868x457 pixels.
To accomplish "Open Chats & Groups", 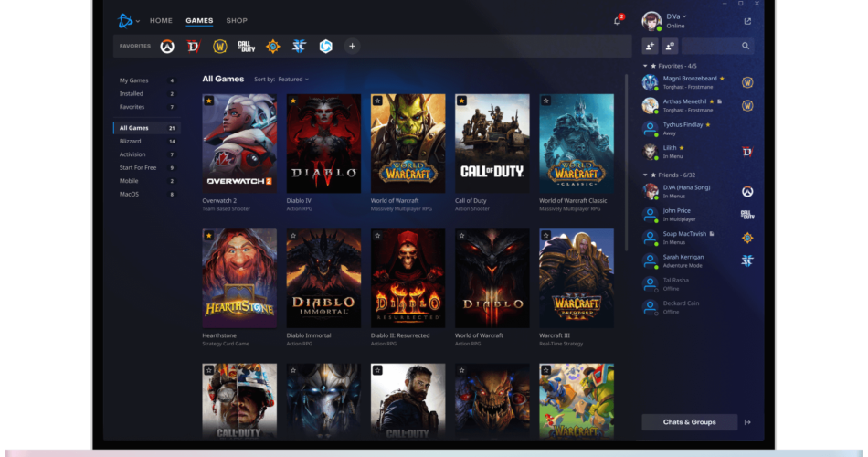I will tap(689, 422).
